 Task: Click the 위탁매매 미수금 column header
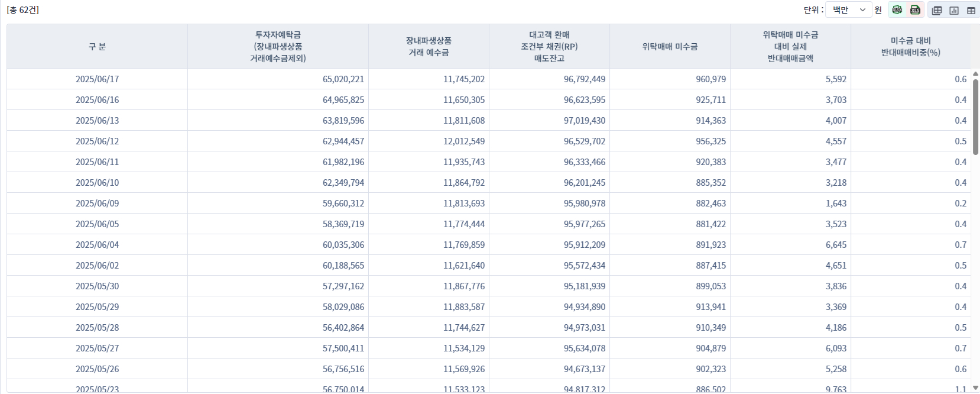pos(670,47)
